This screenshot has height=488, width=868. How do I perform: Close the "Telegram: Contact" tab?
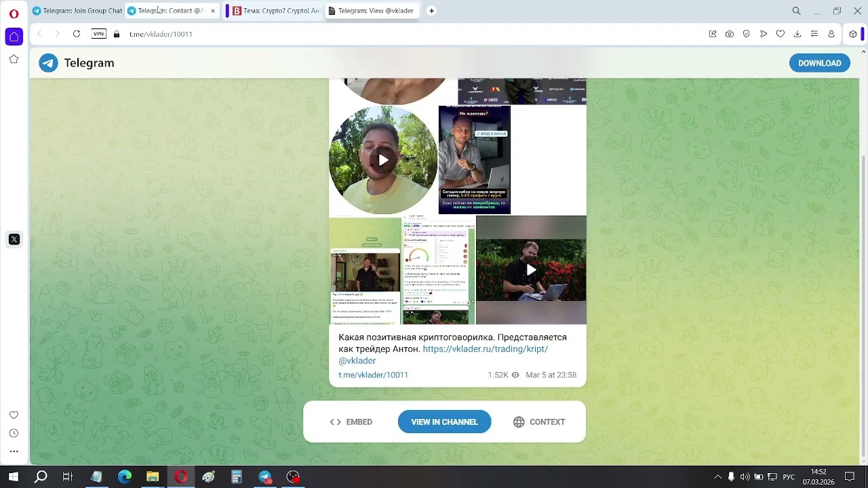pyautogui.click(x=213, y=11)
